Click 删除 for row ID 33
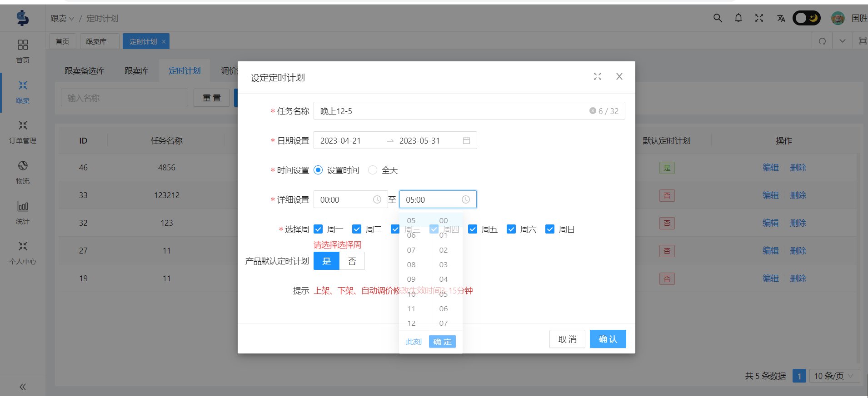Image resolution: width=868 pixels, height=398 pixels. [798, 195]
